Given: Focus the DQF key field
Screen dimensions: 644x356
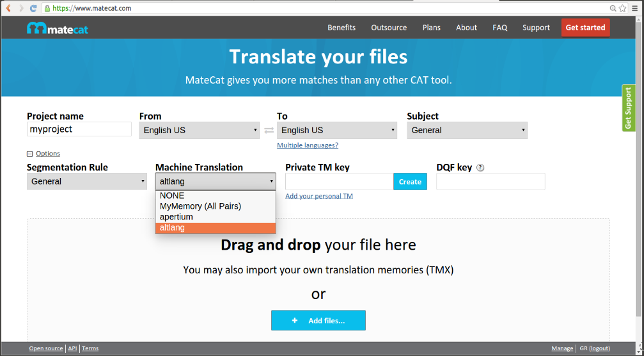Looking at the screenshot, I should click(x=491, y=182).
